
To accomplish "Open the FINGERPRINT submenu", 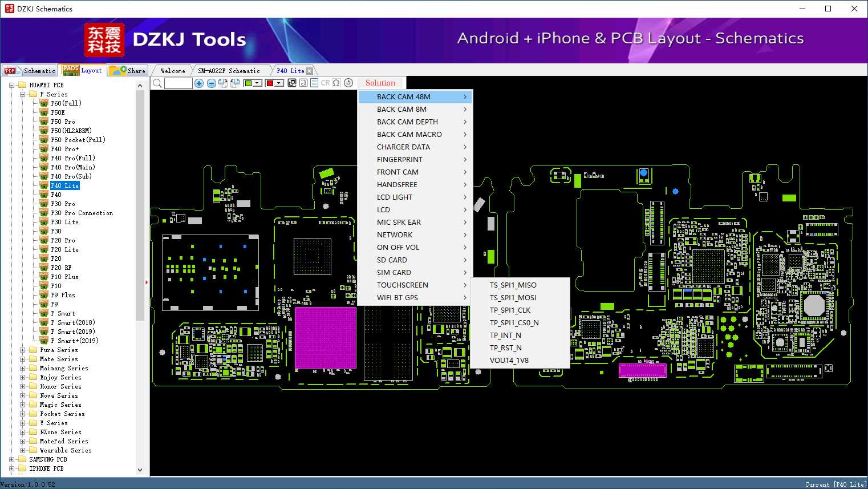I will point(415,160).
